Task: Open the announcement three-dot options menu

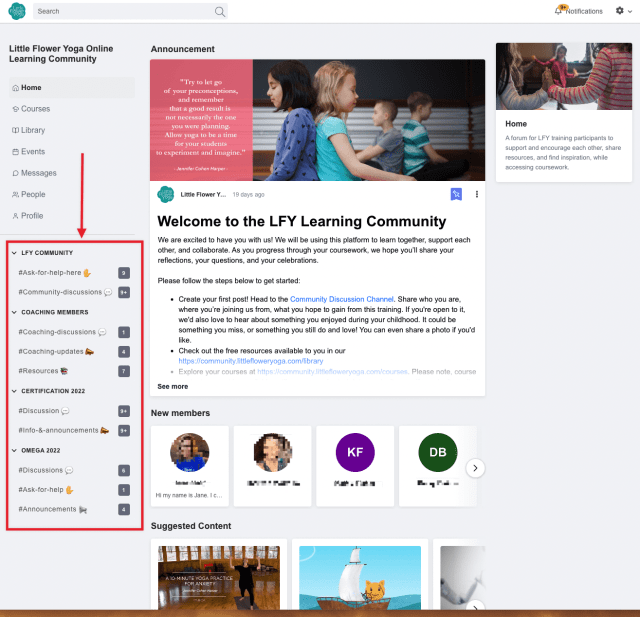Action: click(476, 194)
